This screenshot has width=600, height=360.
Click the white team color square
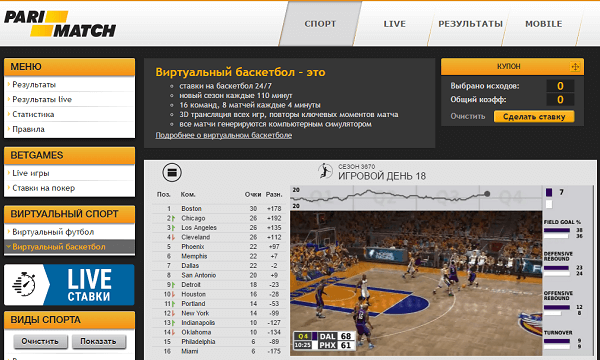coord(549,204)
